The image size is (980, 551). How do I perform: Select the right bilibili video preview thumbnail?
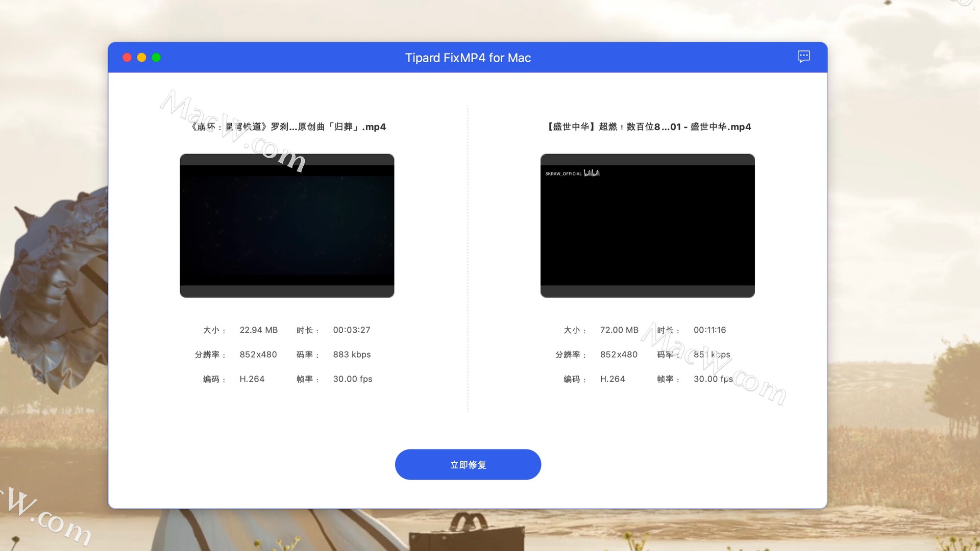(647, 226)
